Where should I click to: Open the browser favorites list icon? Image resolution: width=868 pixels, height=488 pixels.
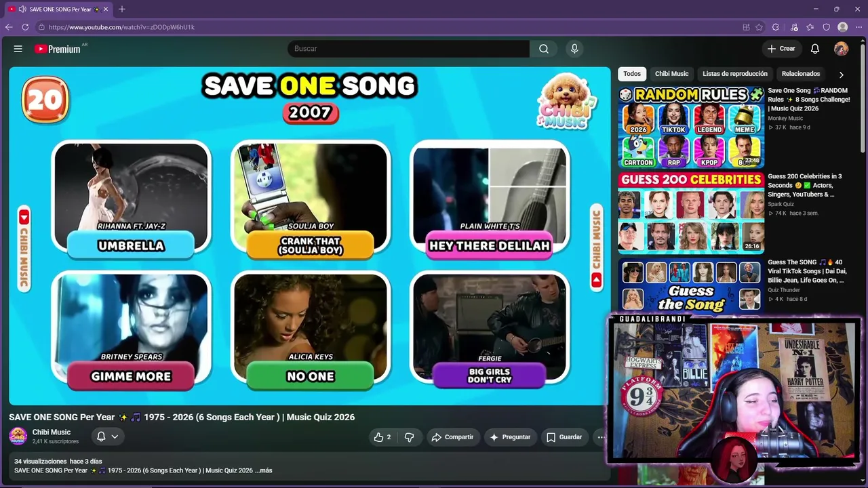pos(810,27)
